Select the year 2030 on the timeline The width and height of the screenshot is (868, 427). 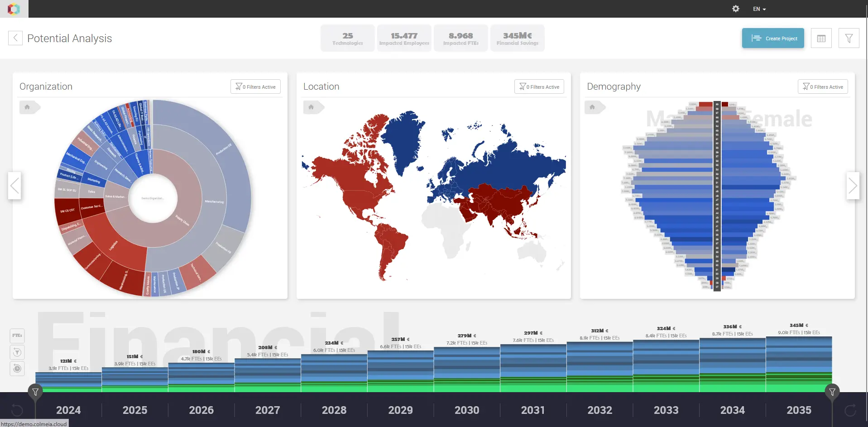466,410
